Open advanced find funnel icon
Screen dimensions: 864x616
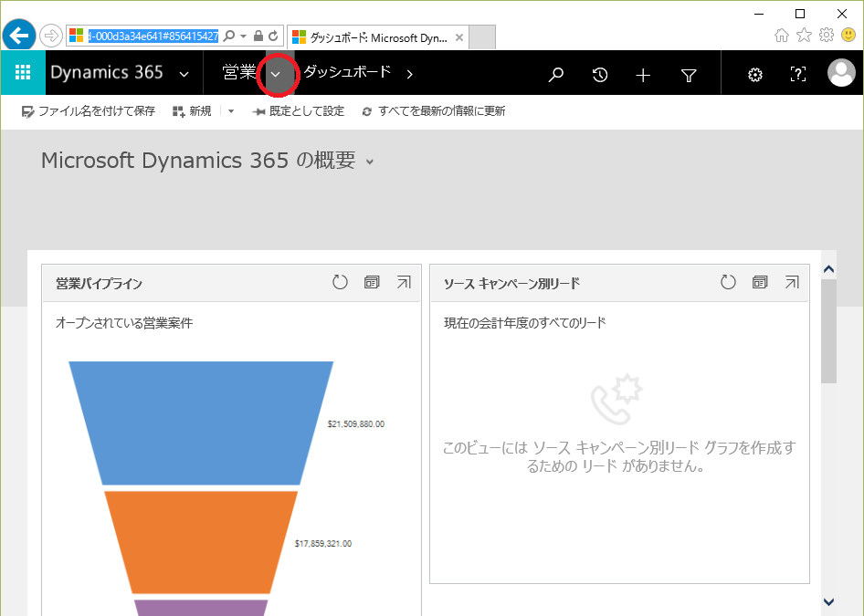[689, 75]
